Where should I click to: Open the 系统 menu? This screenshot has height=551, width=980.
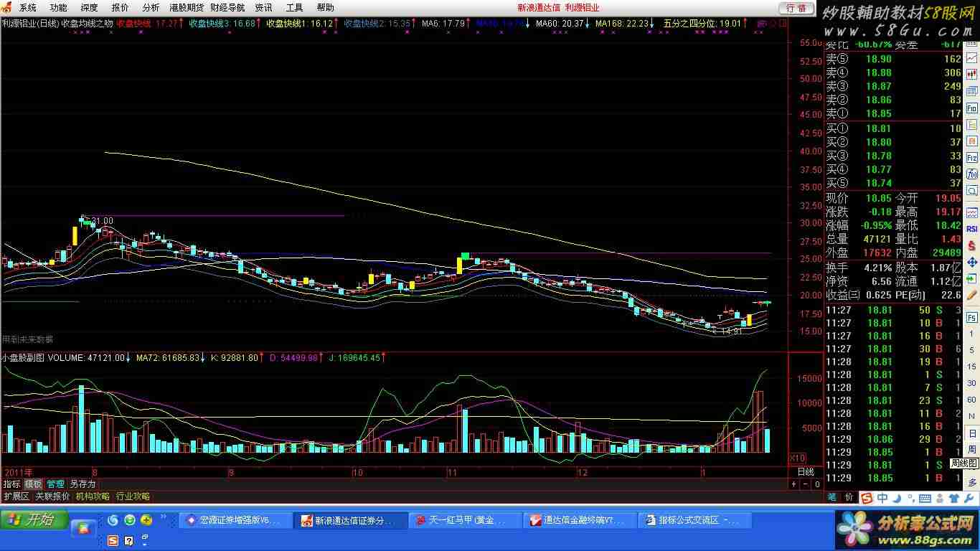(27, 7)
